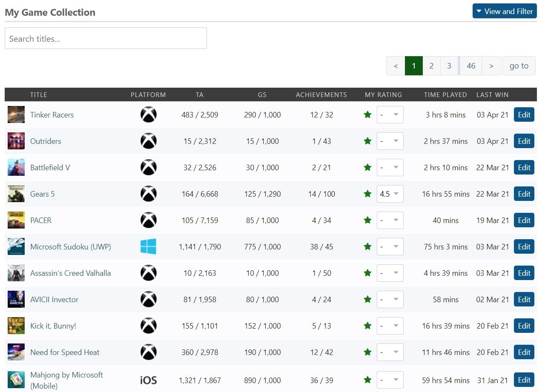
Task: Click the Edit button for Gears 5
Action: [524, 194]
